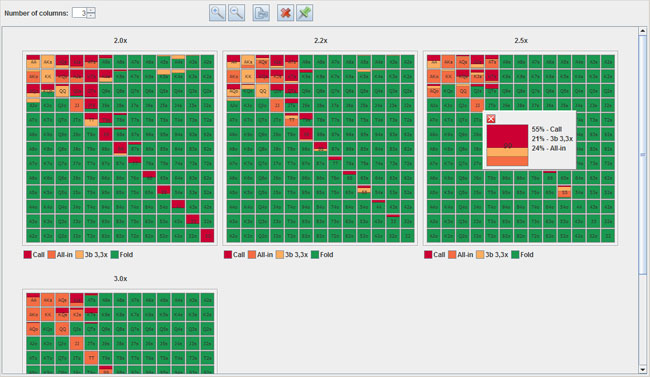Select the 55 cell in the 2.2x chart
The image size is (650, 377).
click(364, 192)
